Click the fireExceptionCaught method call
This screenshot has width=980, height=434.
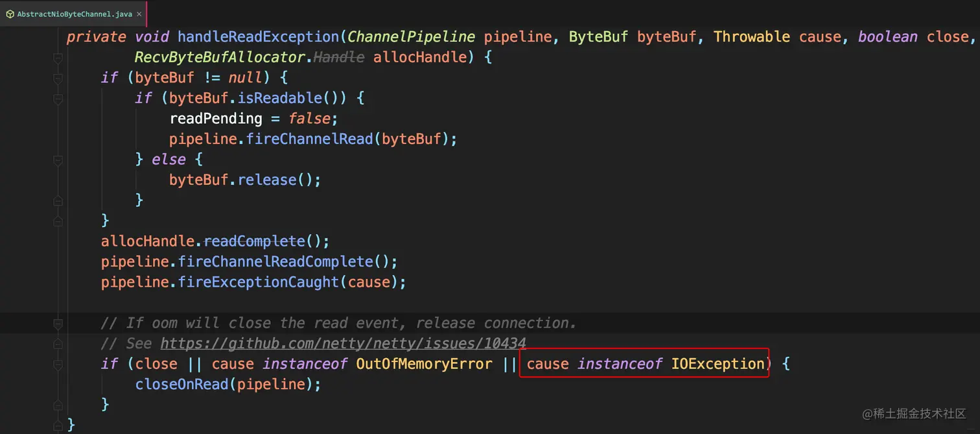259,282
